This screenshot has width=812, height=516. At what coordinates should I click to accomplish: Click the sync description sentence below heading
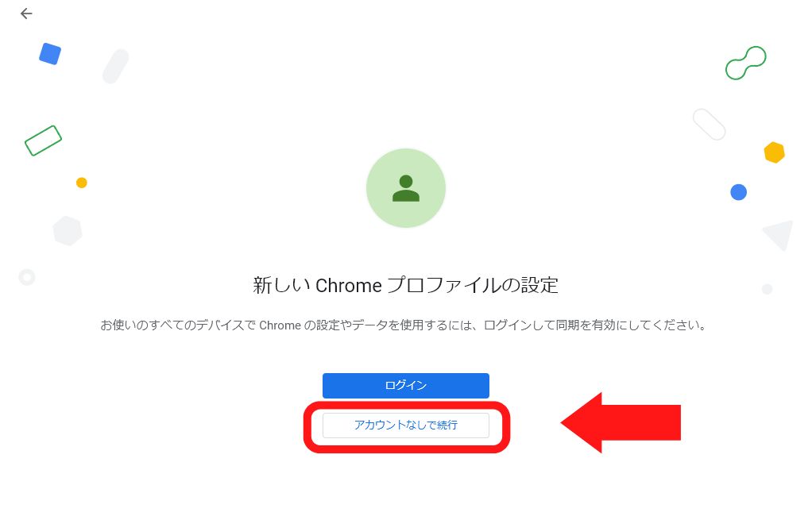[x=403, y=325]
